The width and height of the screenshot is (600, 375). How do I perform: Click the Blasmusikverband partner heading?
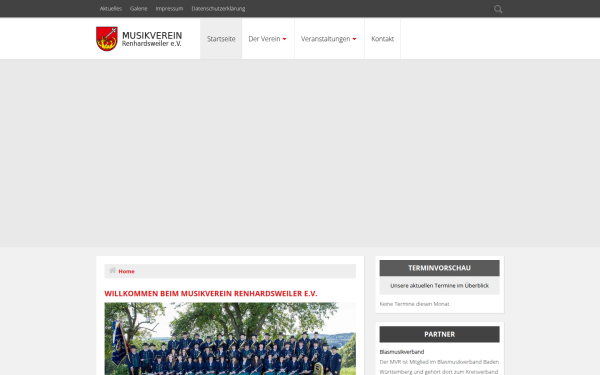pos(402,352)
